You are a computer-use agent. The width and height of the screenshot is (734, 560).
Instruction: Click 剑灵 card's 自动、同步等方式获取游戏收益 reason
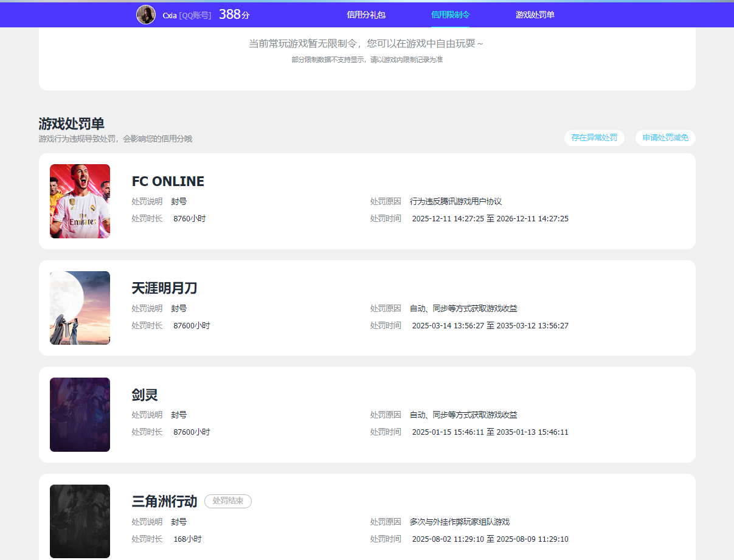[x=463, y=415]
